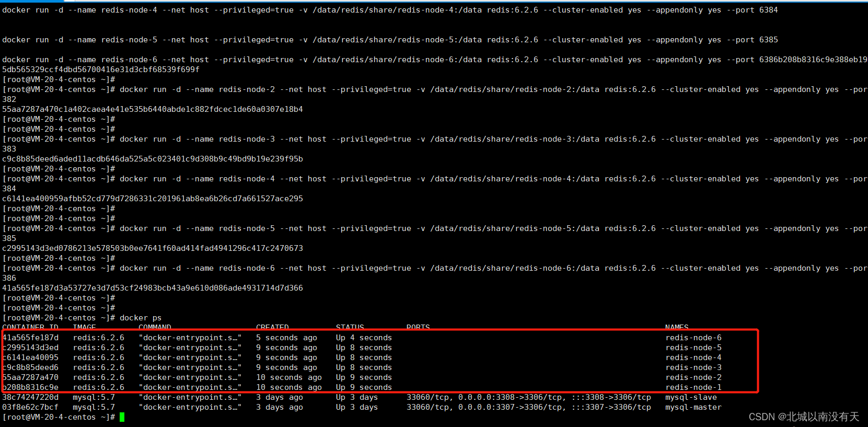Click the wrapped port number 383
Image resolution: width=868 pixels, height=427 pixels.
tap(9, 149)
